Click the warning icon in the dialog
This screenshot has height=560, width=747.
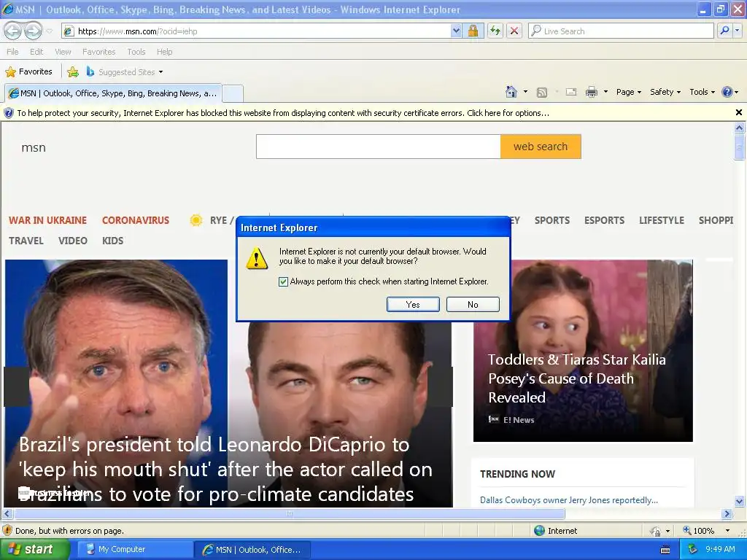click(x=257, y=257)
